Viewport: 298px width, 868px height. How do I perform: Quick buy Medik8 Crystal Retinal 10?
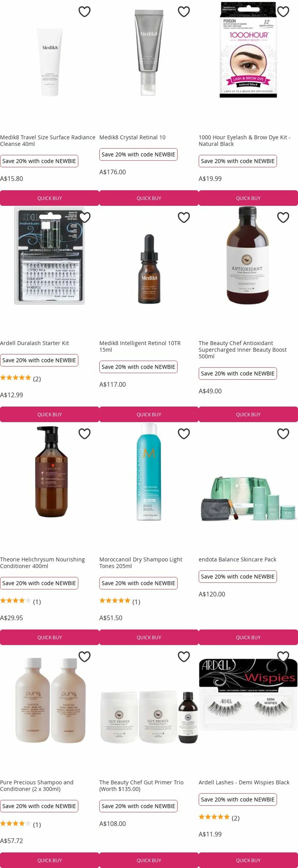tap(149, 198)
